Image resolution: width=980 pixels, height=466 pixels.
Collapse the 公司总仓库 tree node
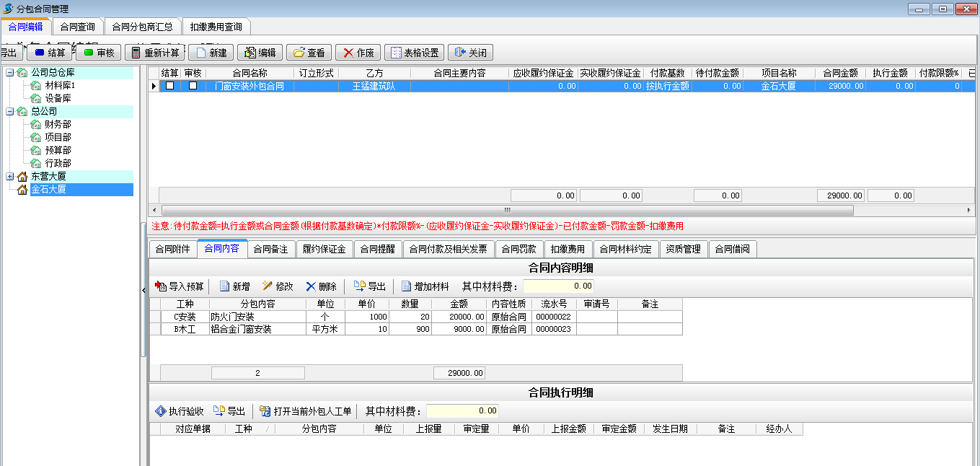[9, 72]
